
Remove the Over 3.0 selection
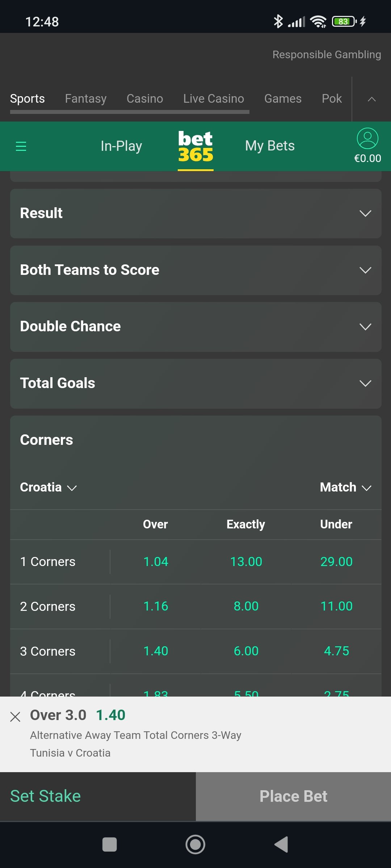click(15, 716)
